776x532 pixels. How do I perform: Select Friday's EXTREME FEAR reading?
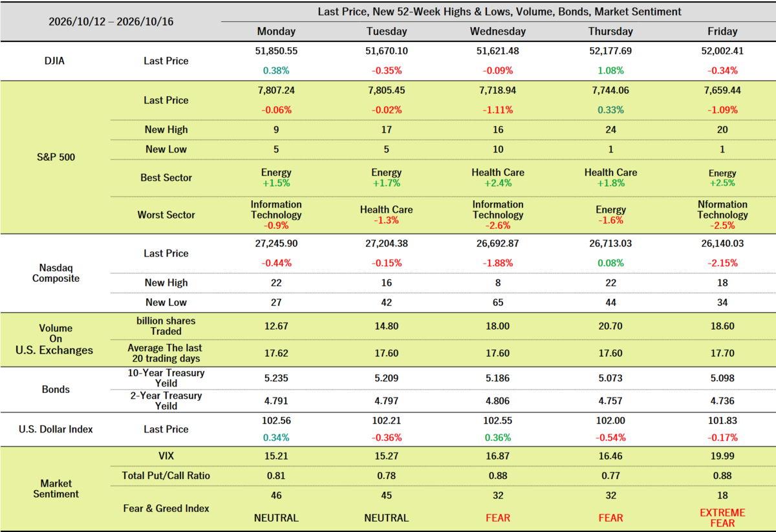click(x=722, y=518)
